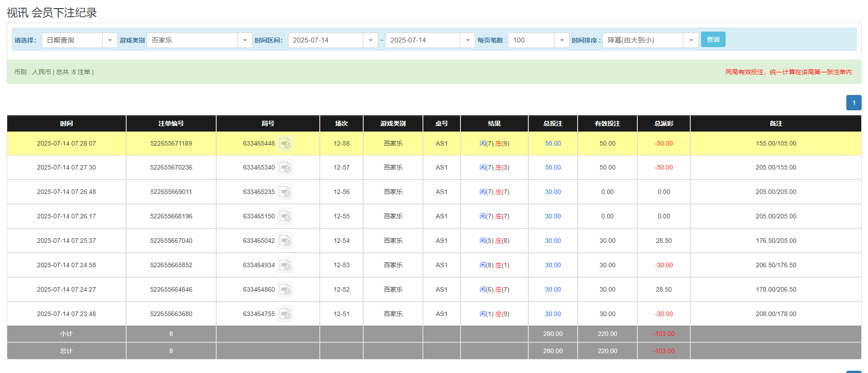Open video replay icon for round 633465042

click(285, 241)
